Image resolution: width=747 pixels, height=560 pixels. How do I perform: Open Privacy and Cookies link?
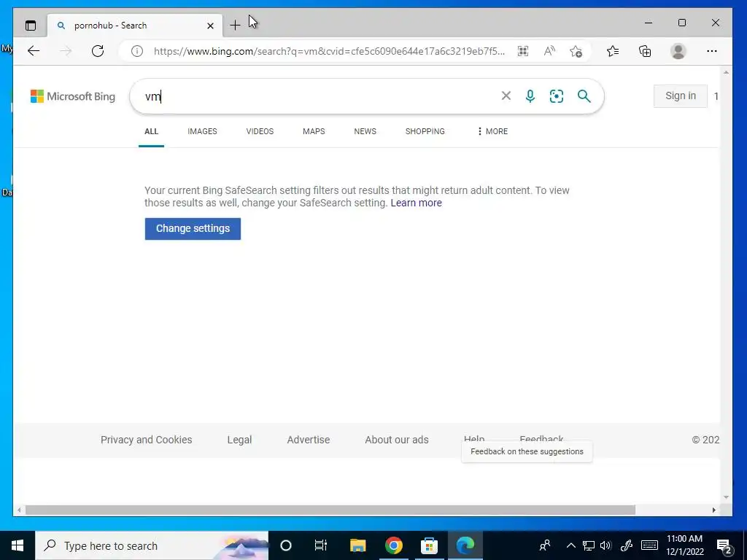(146, 440)
